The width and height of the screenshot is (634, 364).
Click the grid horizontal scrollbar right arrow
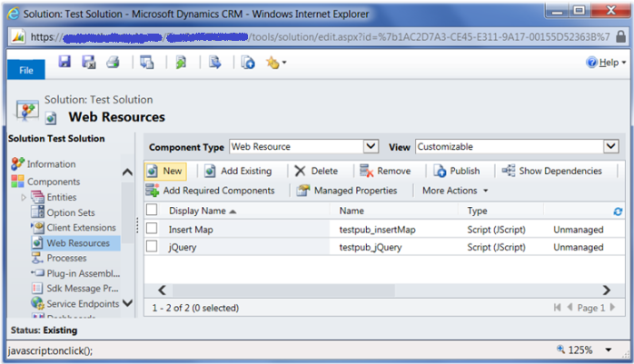606,290
